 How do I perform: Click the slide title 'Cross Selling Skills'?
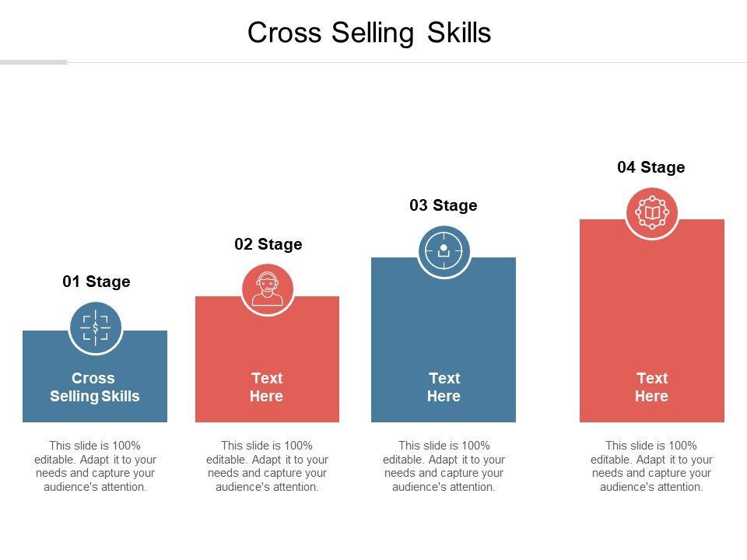(369, 33)
